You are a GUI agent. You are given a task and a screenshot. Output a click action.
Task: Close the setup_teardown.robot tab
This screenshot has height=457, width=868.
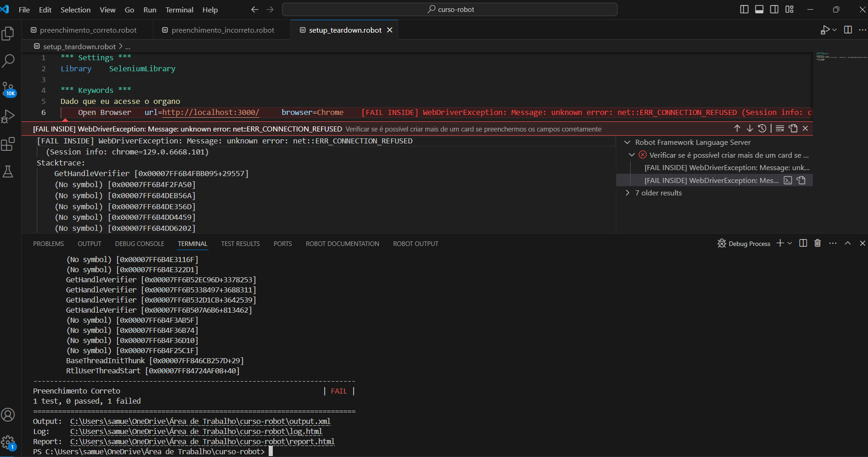tap(390, 30)
